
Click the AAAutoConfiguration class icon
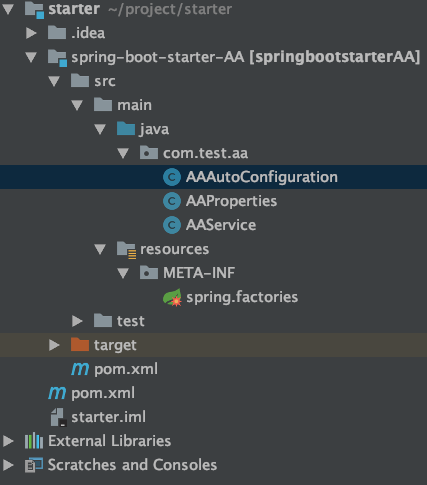(x=172, y=177)
